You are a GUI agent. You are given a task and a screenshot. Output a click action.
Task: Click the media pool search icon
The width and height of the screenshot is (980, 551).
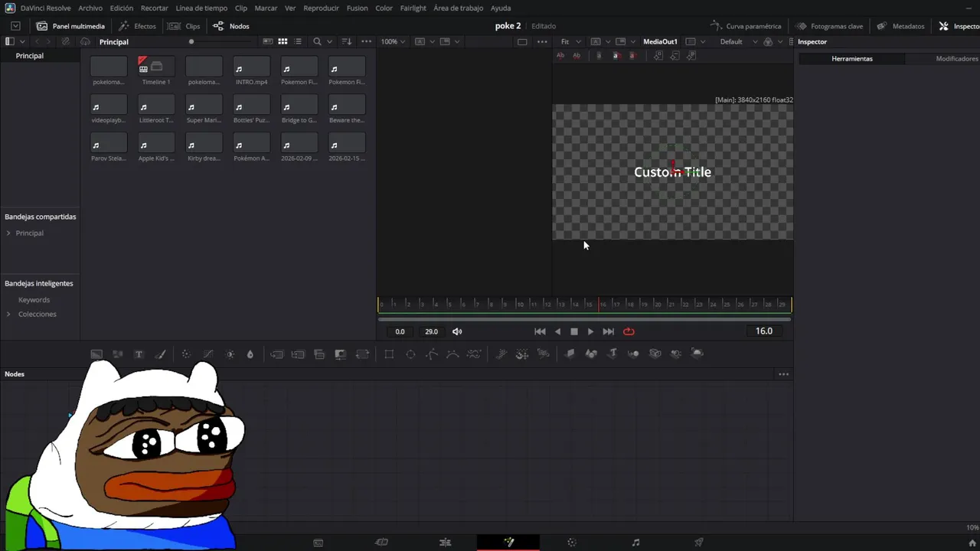coord(317,41)
